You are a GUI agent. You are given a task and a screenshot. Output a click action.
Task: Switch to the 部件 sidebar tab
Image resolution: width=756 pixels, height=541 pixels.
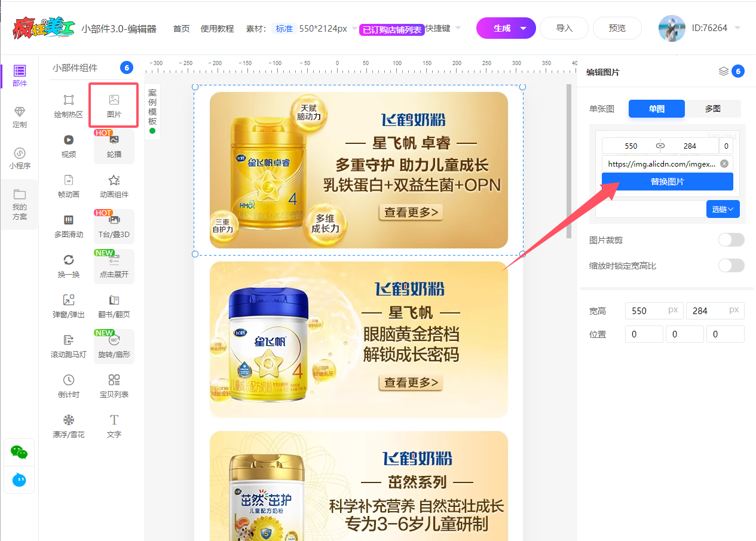coord(20,76)
